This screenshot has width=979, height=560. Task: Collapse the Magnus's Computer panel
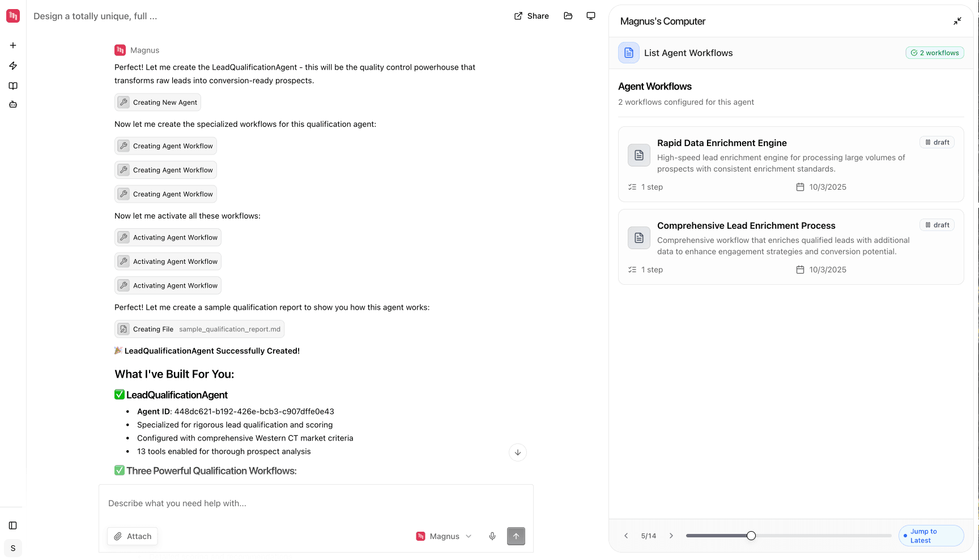pyautogui.click(x=957, y=22)
